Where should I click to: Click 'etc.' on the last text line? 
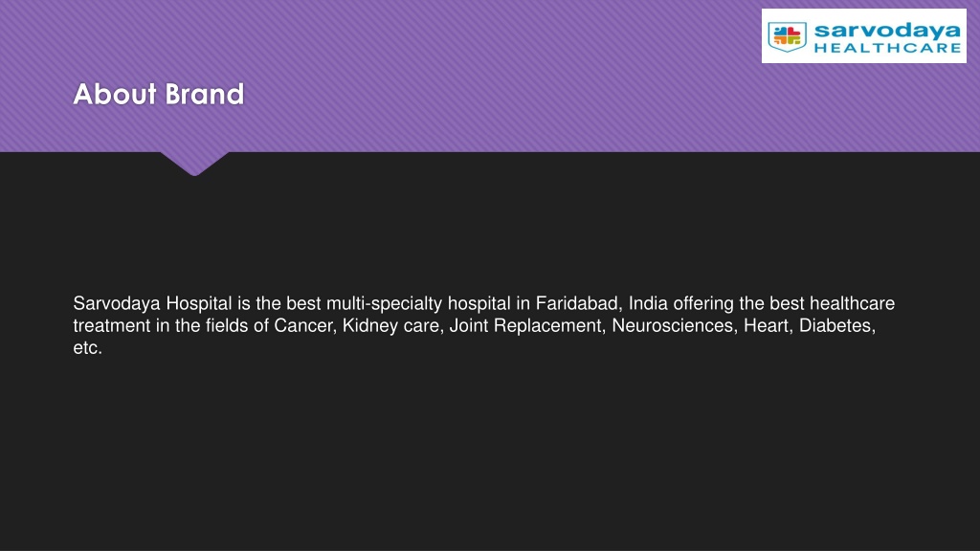tap(87, 348)
